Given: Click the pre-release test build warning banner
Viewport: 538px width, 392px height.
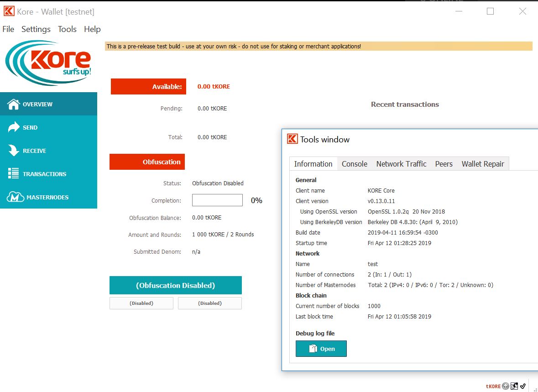Looking at the screenshot, I should 319,47.
